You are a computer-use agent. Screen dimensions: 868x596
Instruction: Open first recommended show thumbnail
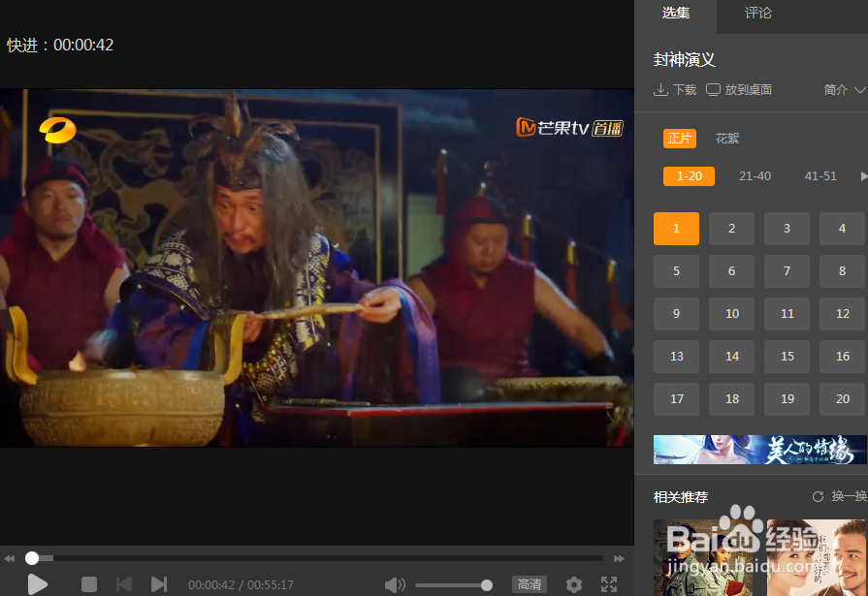[702, 557]
